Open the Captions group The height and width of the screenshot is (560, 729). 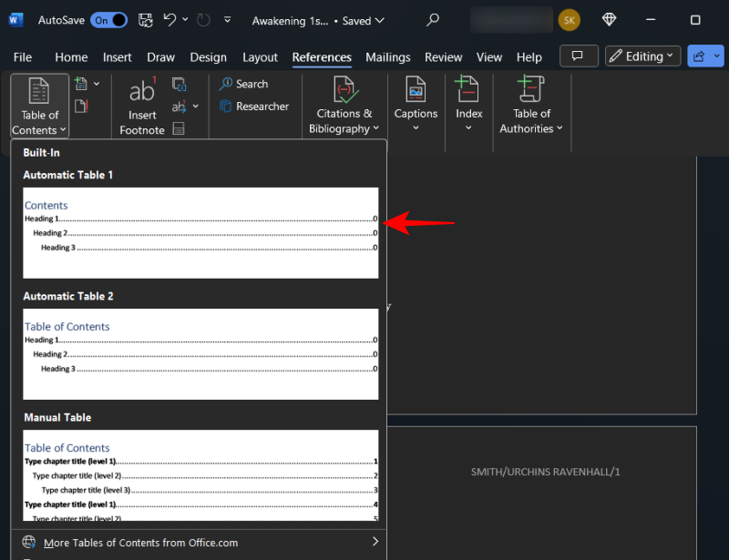[x=416, y=105]
